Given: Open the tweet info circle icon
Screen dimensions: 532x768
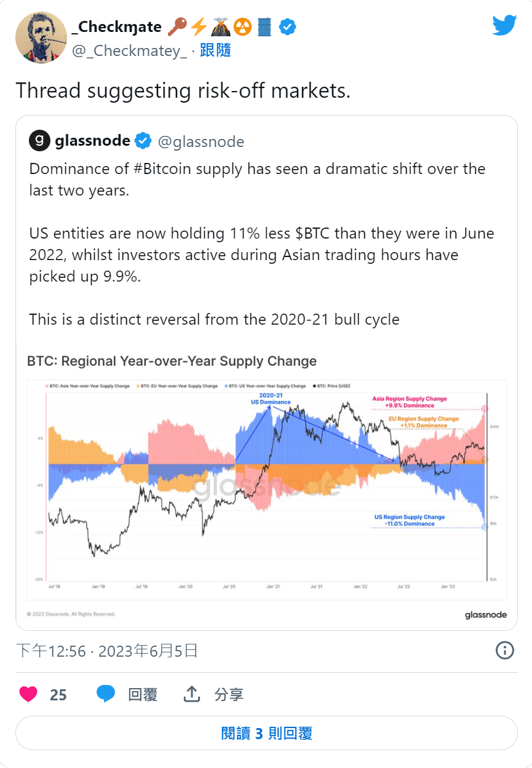Looking at the screenshot, I should pos(504,651).
